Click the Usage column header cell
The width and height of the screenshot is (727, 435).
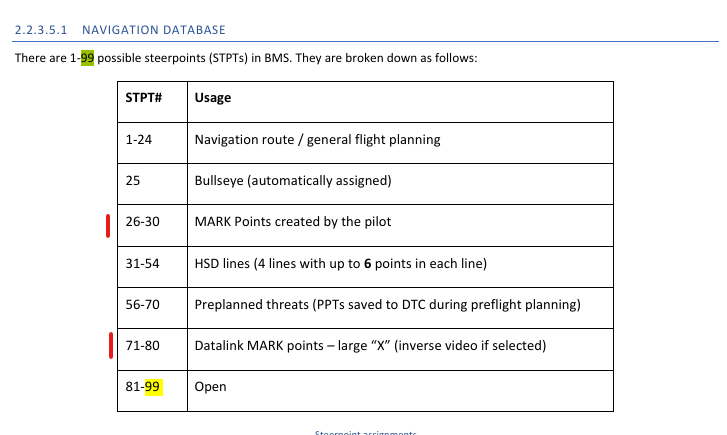[401, 102]
